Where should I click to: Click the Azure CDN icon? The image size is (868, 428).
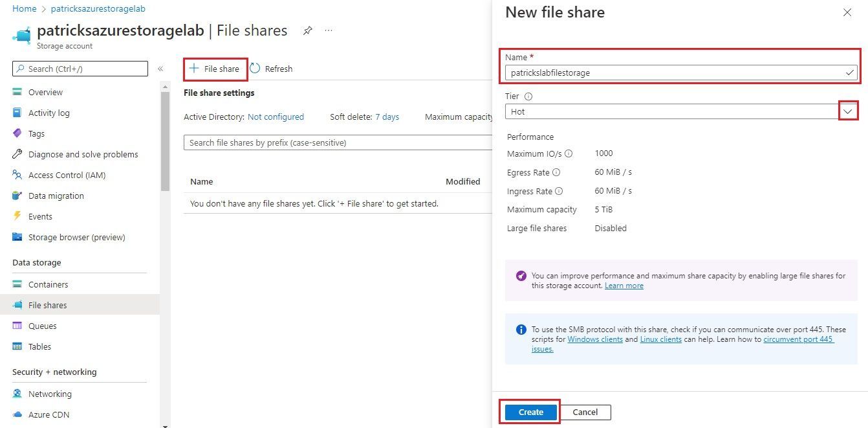[x=17, y=414]
